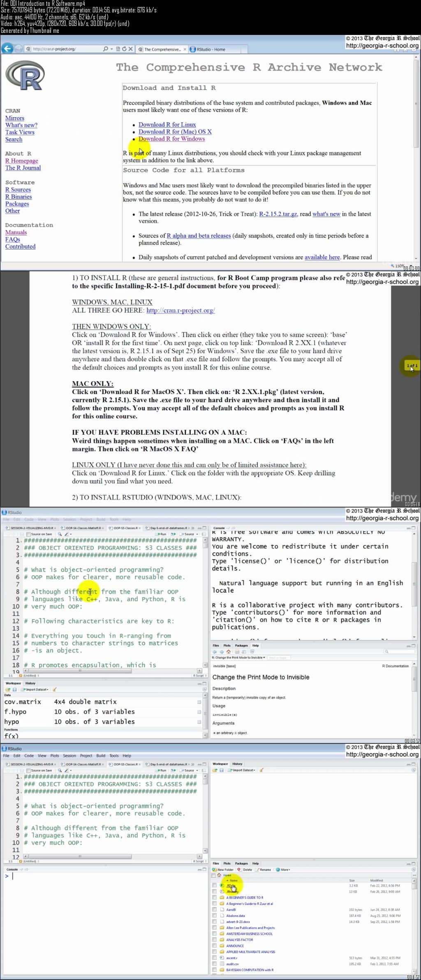Viewport: 421px width, 980px height.
Task: Click the magnifier search icon in address bar
Action: [x=106, y=48]
